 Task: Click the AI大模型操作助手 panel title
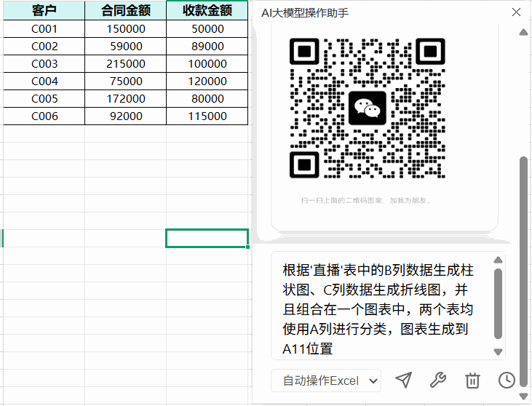(x=305, y=13)
